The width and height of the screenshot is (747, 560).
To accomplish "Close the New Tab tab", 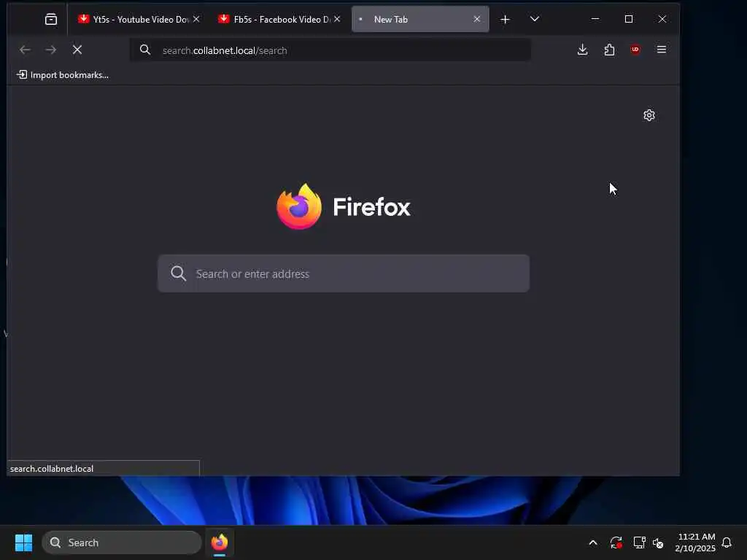I will pos(477,19).
